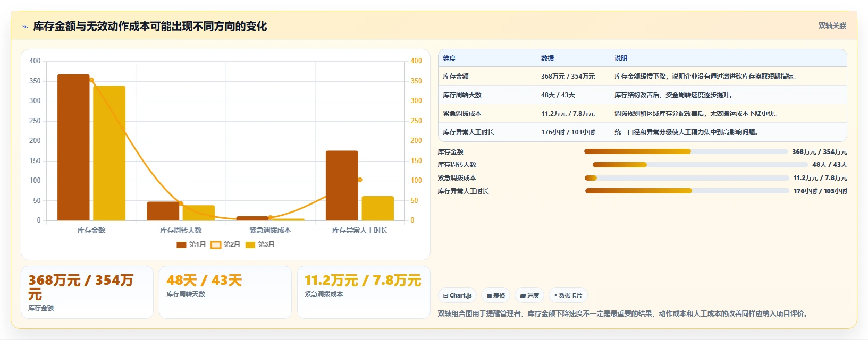Click the 库存周转天数 progress bar
This screenshot has height=340, width=868.
(700, 165)
